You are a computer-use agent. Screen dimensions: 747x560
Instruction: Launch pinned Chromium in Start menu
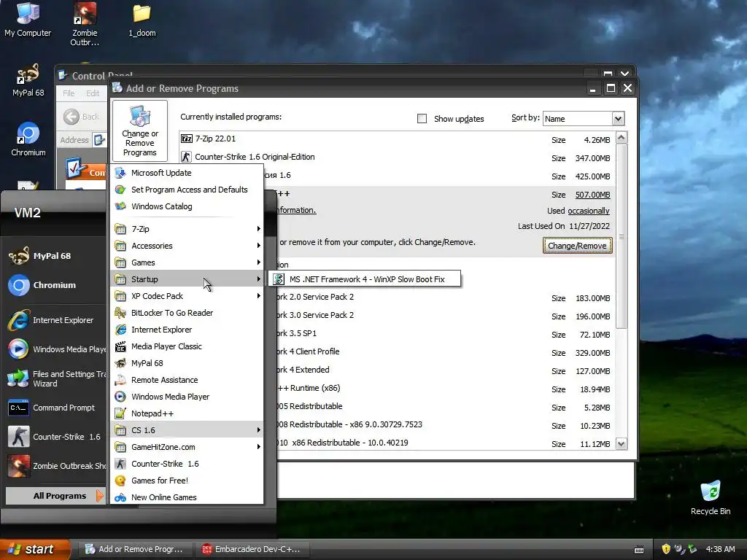point(56,285)
